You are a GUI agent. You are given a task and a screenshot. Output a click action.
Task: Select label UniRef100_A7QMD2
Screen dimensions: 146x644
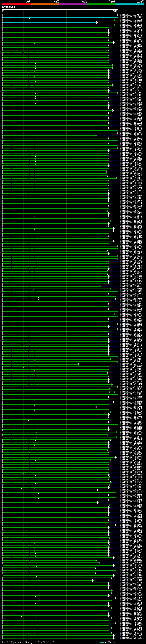(x=131, y=369)
